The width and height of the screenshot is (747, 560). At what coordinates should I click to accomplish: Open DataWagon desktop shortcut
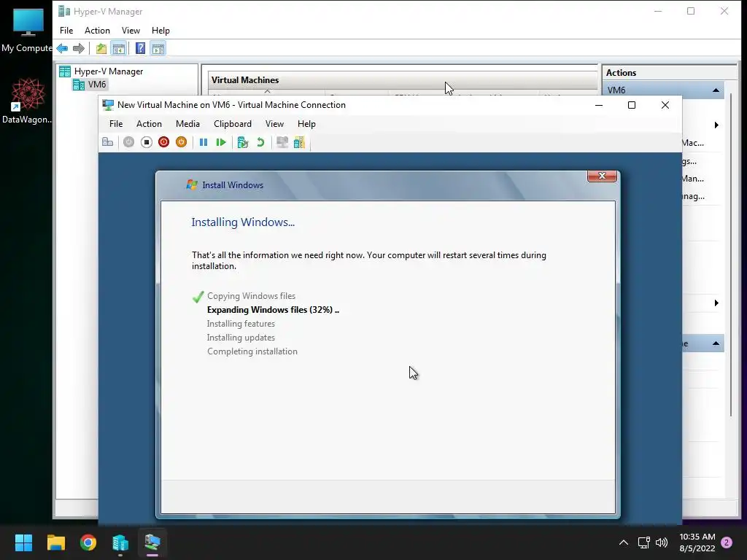pos(28,101)
